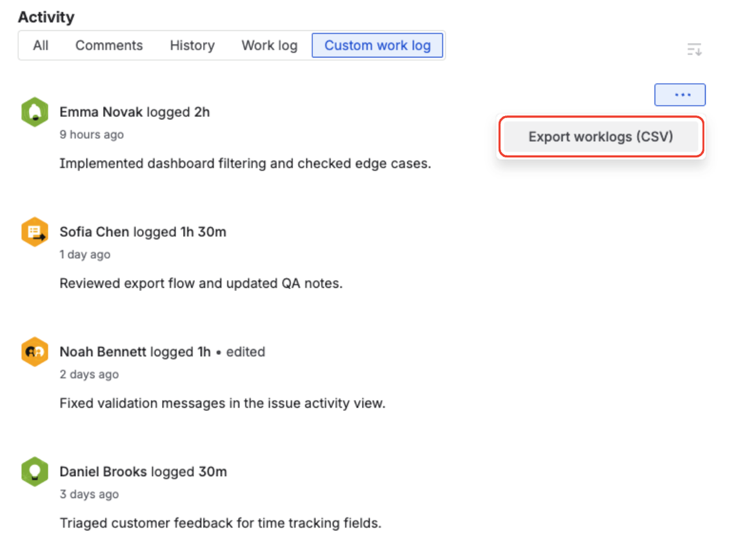Click the worklog sort order icon
736x560 pixels.
694,49
